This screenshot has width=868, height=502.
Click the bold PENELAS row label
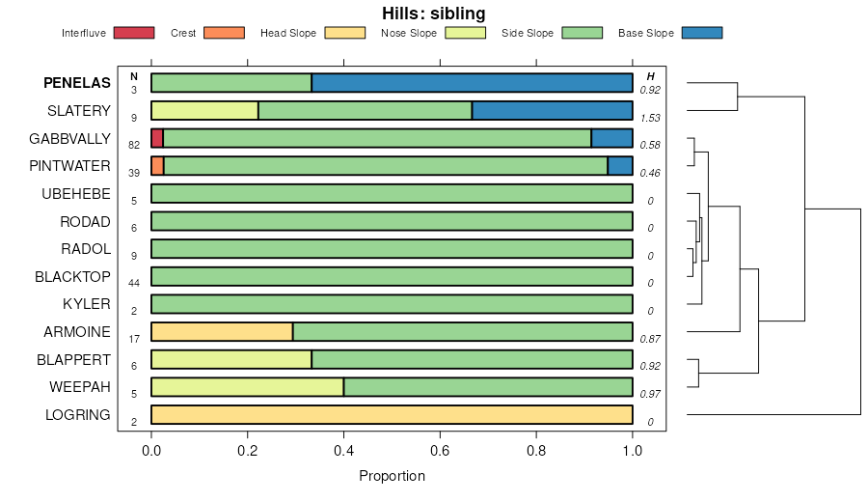pyautogui.click(x=76, y=83)
